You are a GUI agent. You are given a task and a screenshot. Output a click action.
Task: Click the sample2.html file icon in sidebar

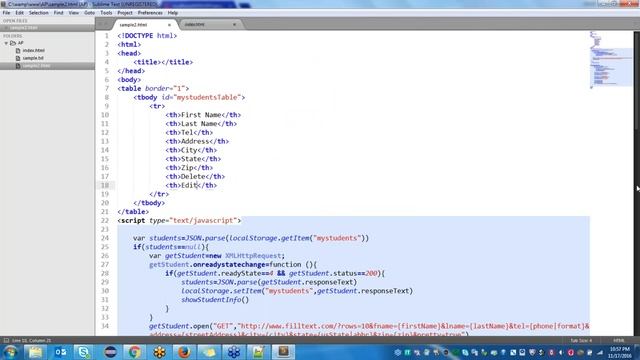tap(18, 66)
